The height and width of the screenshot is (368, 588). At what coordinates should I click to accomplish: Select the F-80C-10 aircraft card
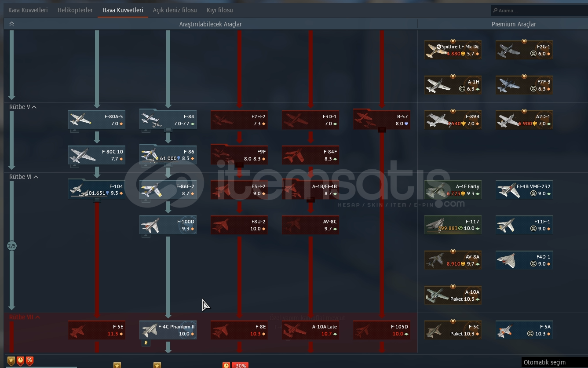pos(97,155)
